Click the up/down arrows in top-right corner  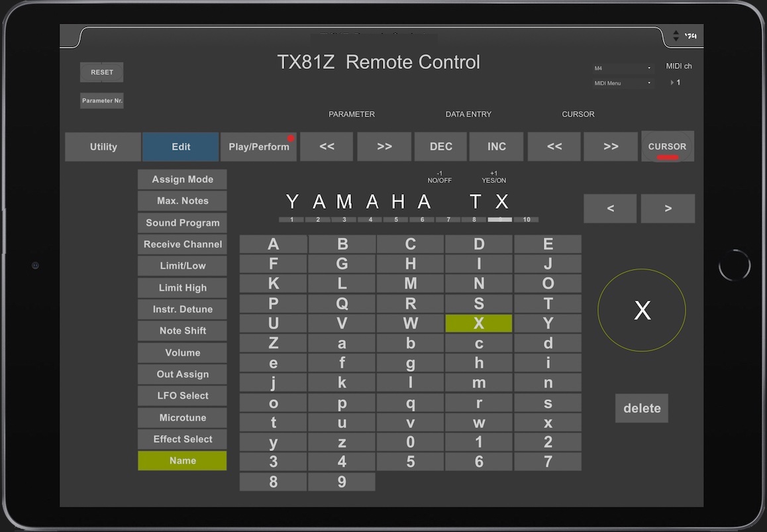[676, 36]
